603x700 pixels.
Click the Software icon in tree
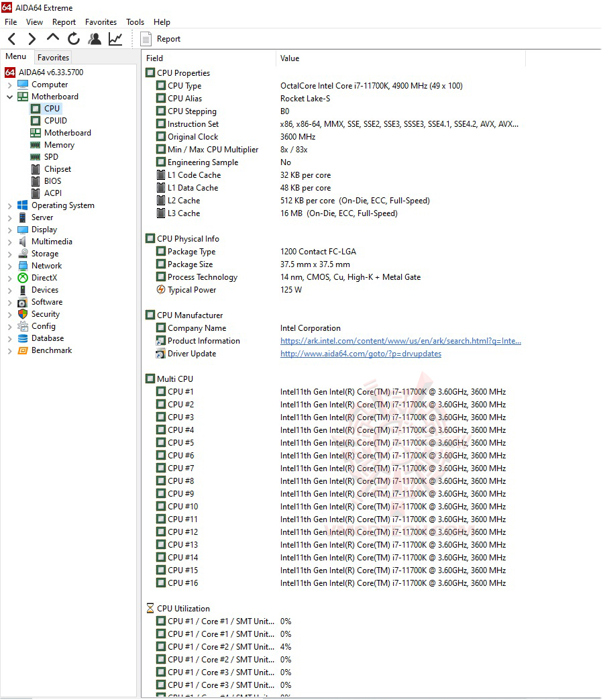[23, 302]
